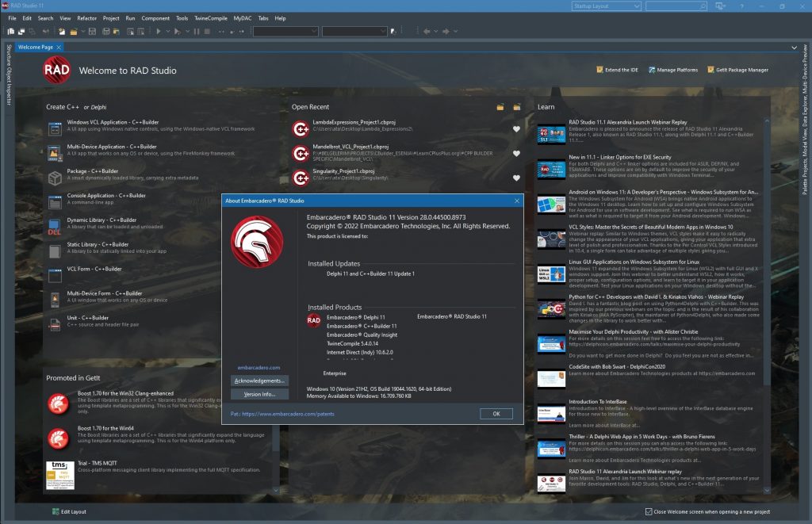
Task: Open the Startup Layout dropdown
Action: point(607,6)
